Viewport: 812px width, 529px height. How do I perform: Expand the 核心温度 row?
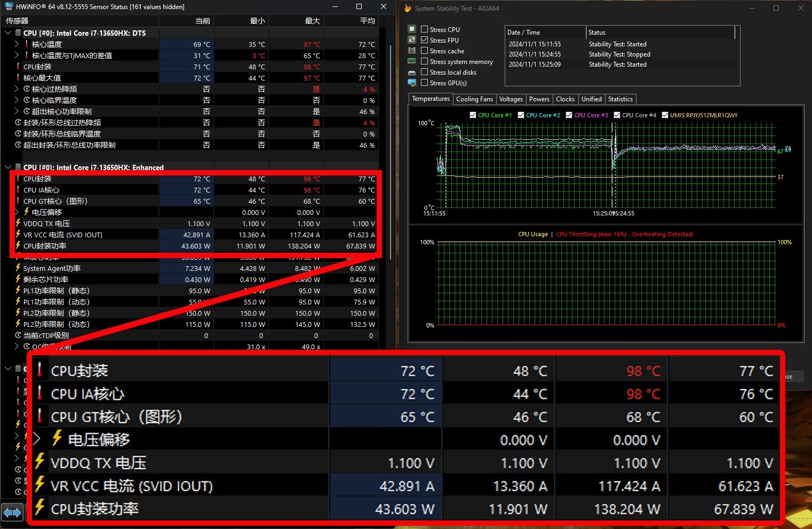point(17,44)
